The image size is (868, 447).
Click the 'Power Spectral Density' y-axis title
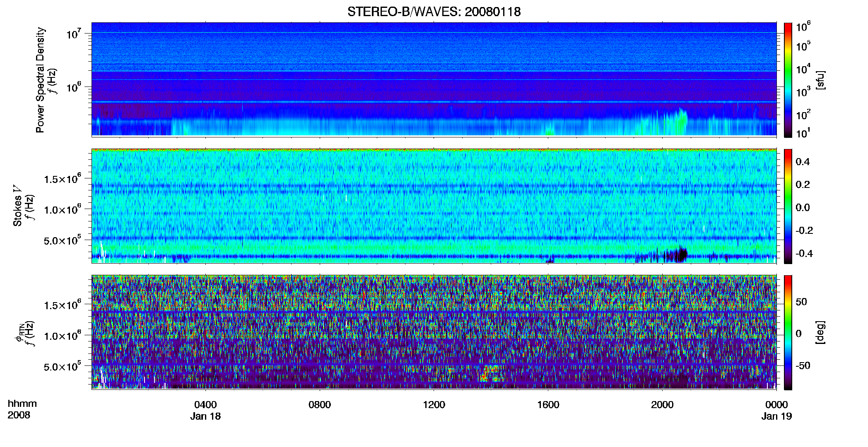40,80
